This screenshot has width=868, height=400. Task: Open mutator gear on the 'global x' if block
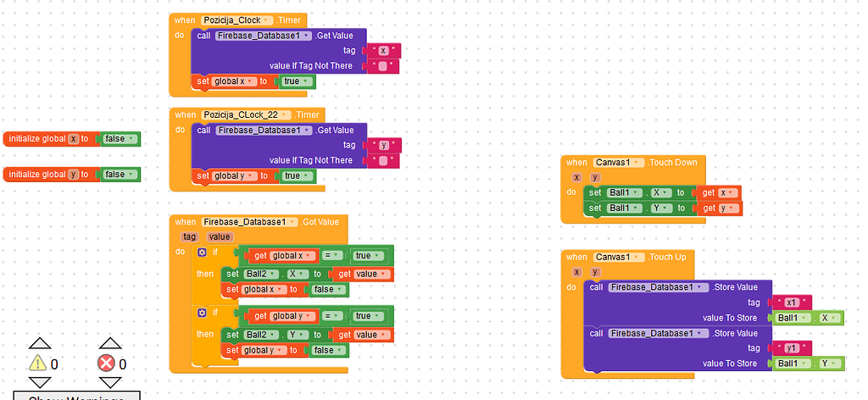pyautogui.click(x=202, y=253)
